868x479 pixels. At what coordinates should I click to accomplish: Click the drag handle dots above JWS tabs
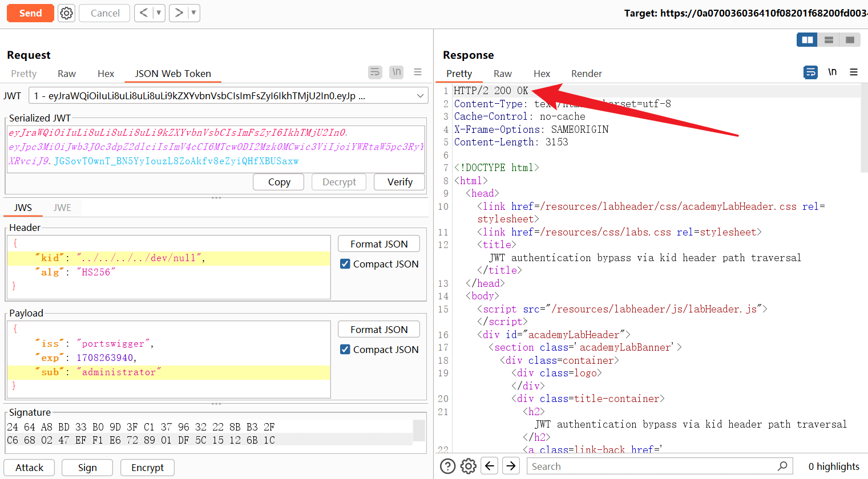tap(216, 198)
